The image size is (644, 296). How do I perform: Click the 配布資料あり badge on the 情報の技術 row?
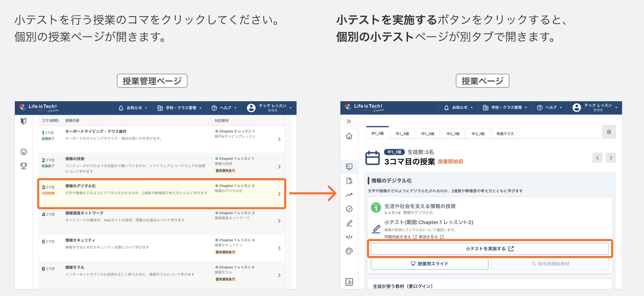(225, 171)
